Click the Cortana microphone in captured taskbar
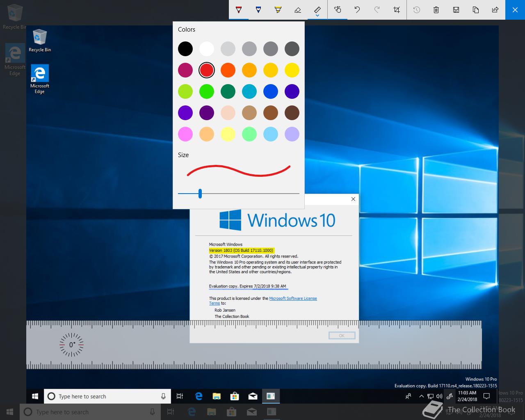Screen dimensions: 525x420 pyautogui.click(x=163, y=396)
